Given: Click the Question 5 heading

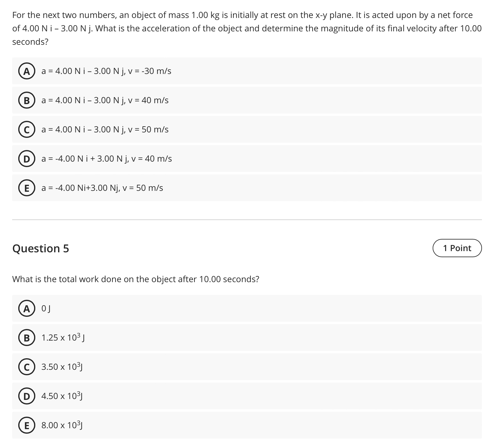Looking at the screenshot, I should coord(41,249).
